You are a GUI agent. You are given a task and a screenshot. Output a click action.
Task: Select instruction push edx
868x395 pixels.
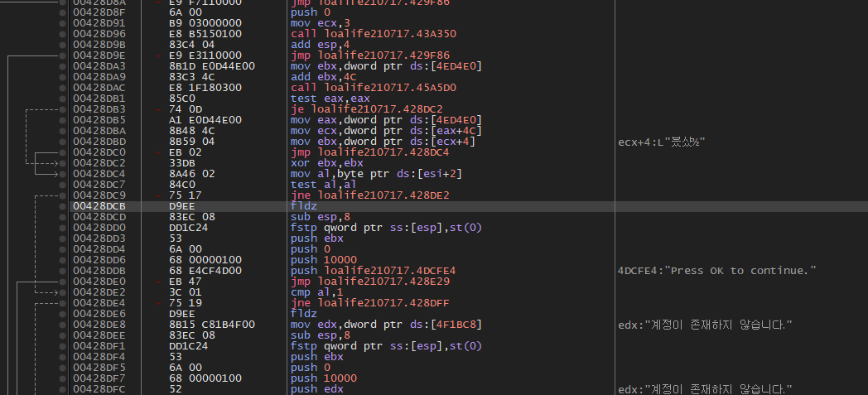(316, 389)
